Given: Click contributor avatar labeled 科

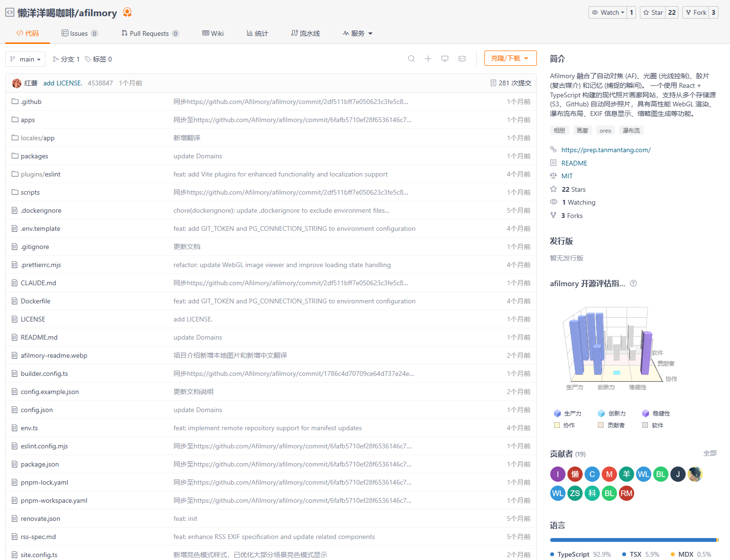Looking at the screenshot, I should tap(592, 493).
